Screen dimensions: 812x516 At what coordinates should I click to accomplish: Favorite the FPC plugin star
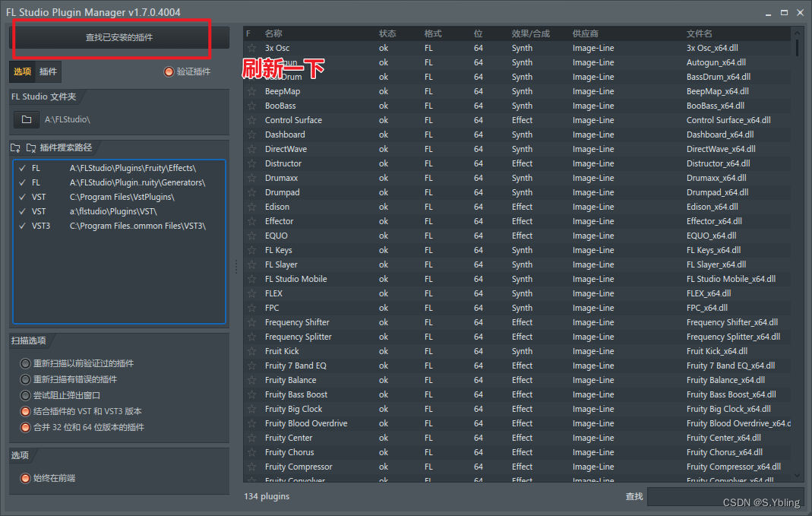[251, 308]
